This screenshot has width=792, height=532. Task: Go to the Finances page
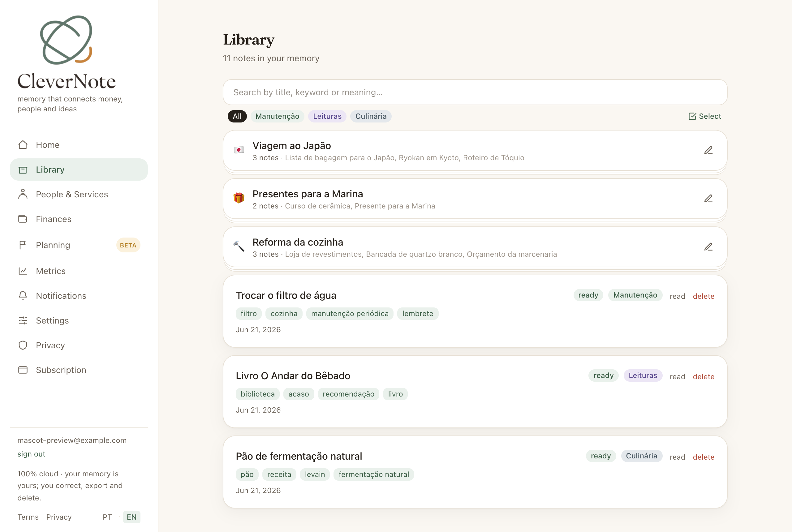(79, 219)
